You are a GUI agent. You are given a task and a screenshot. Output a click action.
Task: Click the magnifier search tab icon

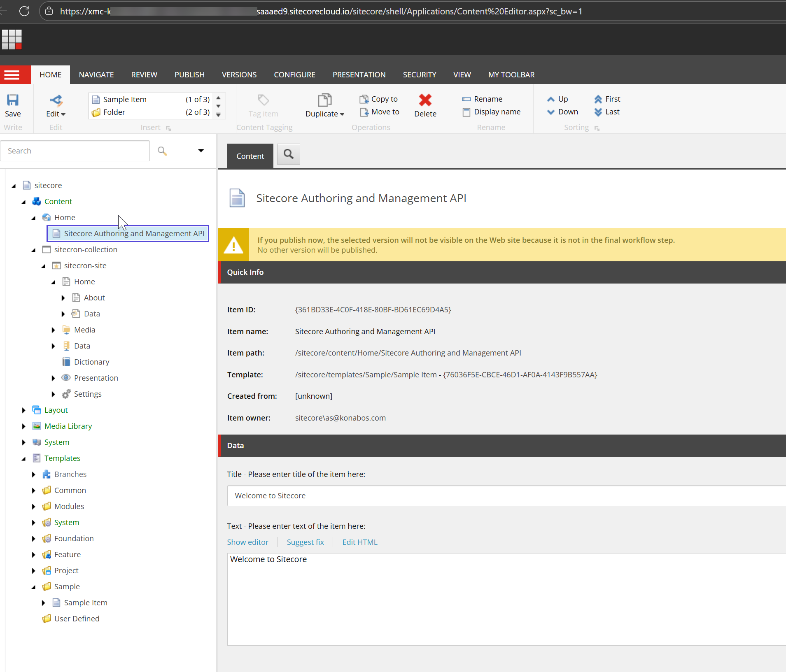click(288, 154)
